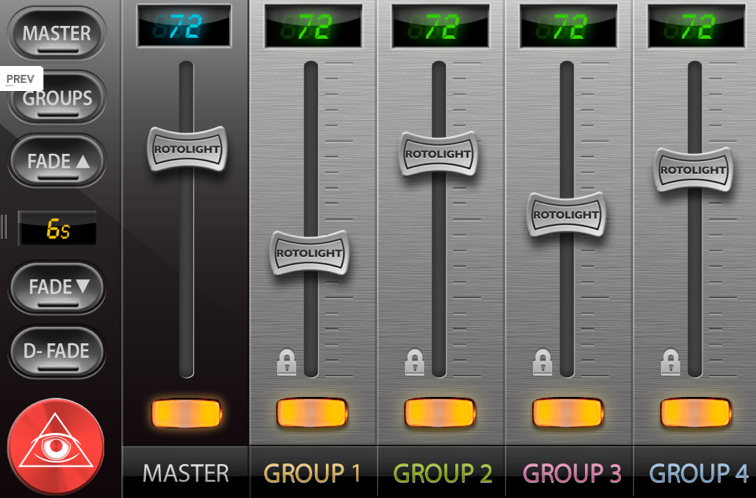Select the GROUP 1 channel label

(312, 473)
